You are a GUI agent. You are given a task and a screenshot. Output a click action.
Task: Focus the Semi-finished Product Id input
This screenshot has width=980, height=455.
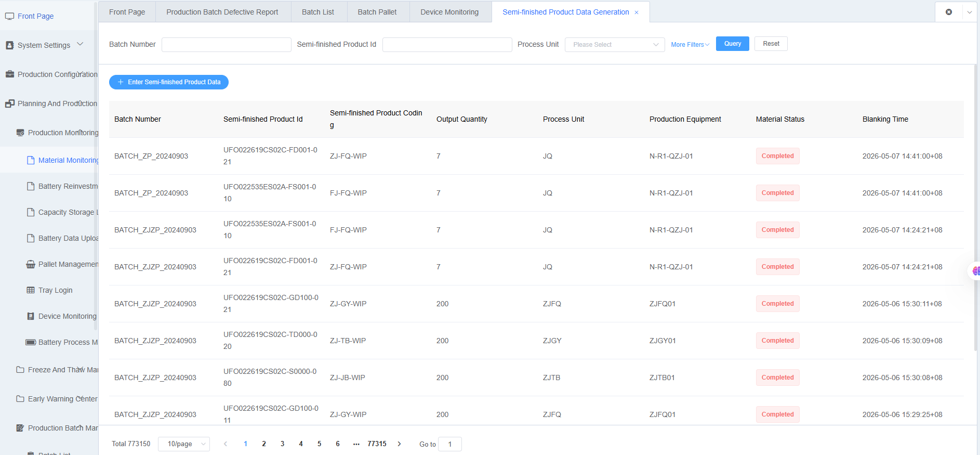click(x=447, y=45)
